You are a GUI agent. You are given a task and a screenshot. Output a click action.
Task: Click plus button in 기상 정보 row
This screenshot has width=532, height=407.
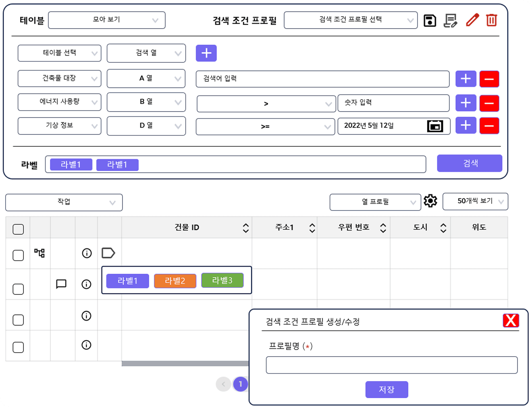pos(466,126)
